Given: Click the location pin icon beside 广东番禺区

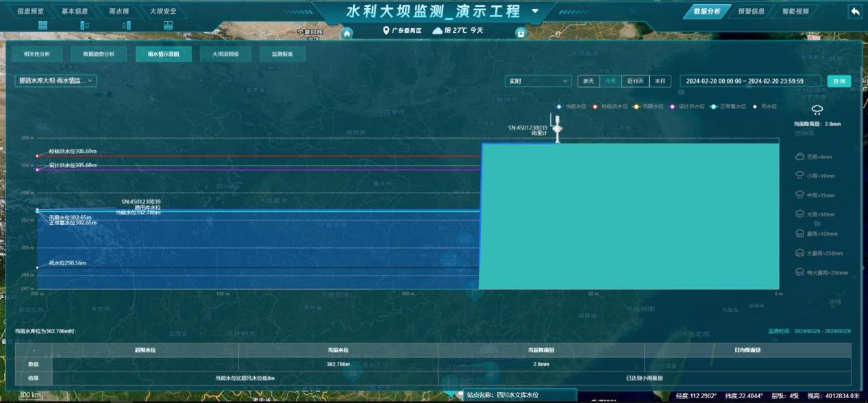Looking at the screenshot, I should point(386,31).
